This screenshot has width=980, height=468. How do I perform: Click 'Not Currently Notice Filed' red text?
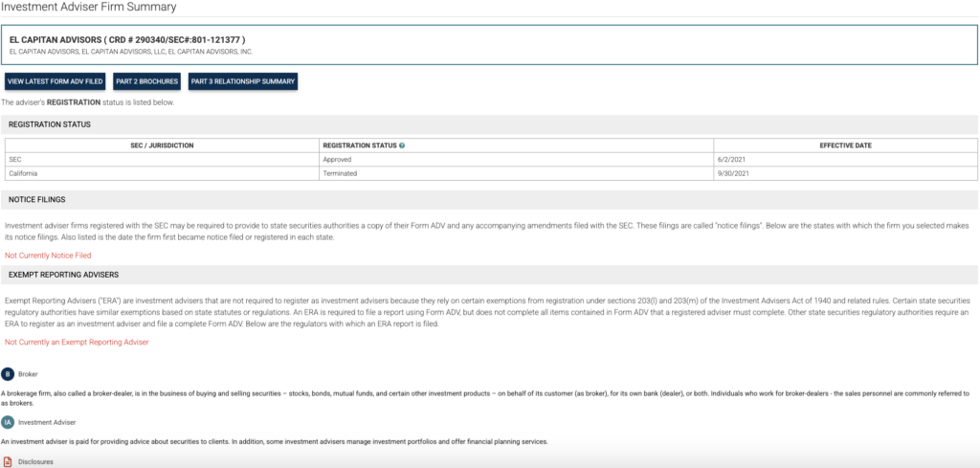[x=48, y=256]
